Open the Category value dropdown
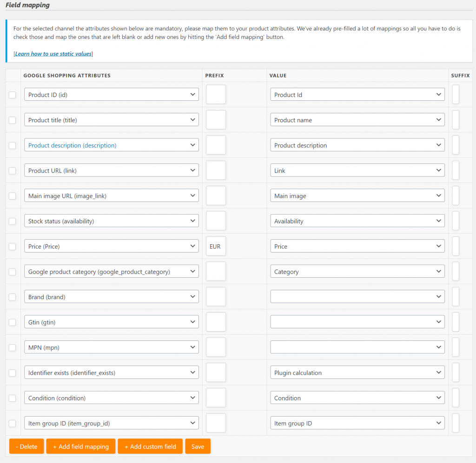This screenshot has height=463, width=476. [357, 271]
